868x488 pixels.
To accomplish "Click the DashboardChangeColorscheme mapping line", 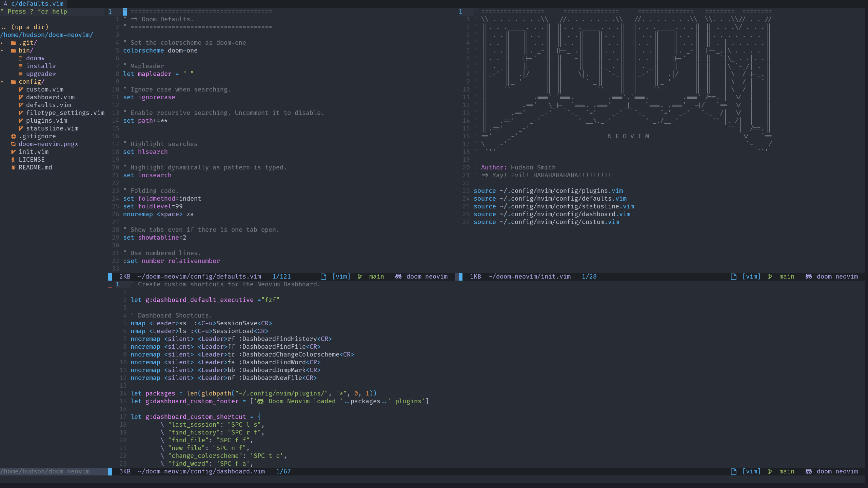I will point(242,354).
